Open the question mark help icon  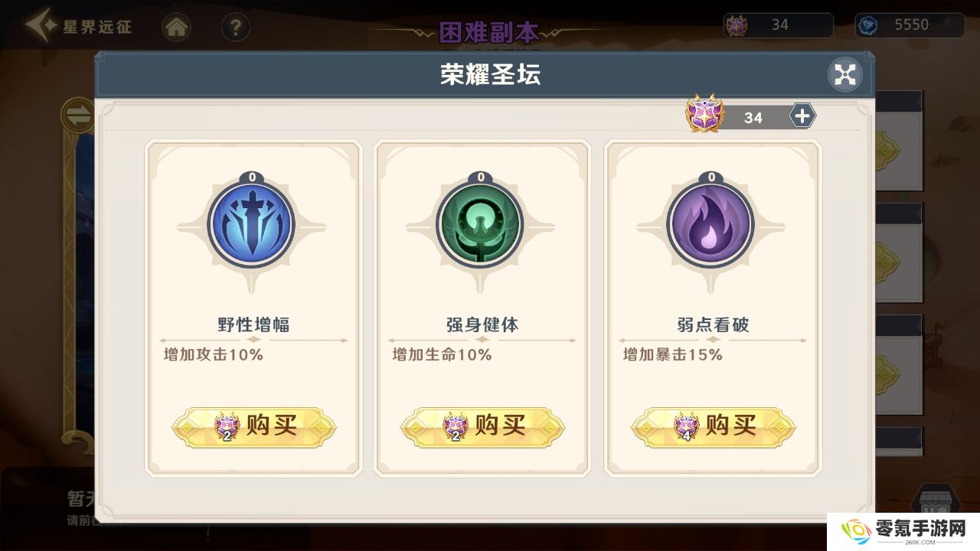[235, 28]
